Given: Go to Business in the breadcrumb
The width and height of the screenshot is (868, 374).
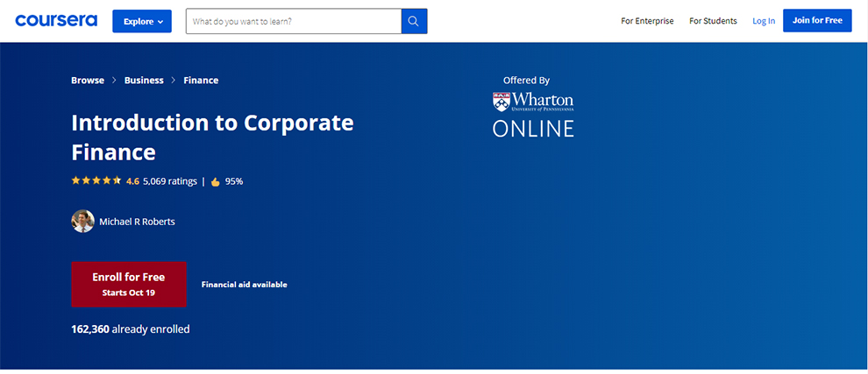Looking at the screenshot, I should click(144, 81).
